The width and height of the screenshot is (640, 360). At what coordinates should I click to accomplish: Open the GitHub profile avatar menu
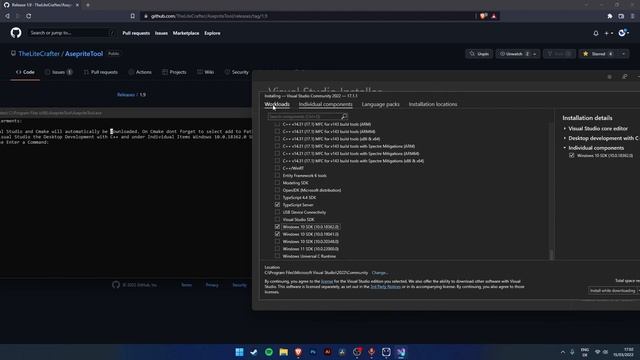[623, 33]
